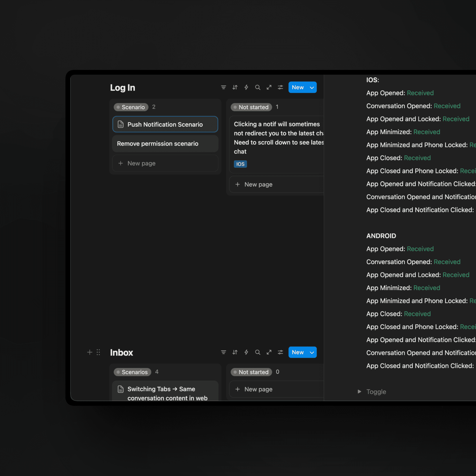Image resolution: width=476 pixels, height=476 pixels.
Task: Click the search icon in Inbox toolbar
Action: [x=258, y=352]
